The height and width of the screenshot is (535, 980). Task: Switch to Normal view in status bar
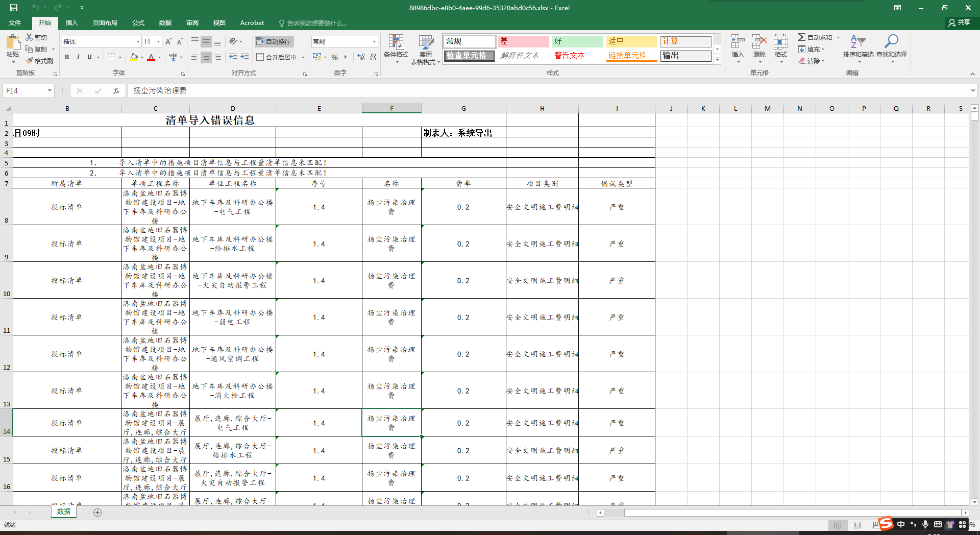pos(838,525)
